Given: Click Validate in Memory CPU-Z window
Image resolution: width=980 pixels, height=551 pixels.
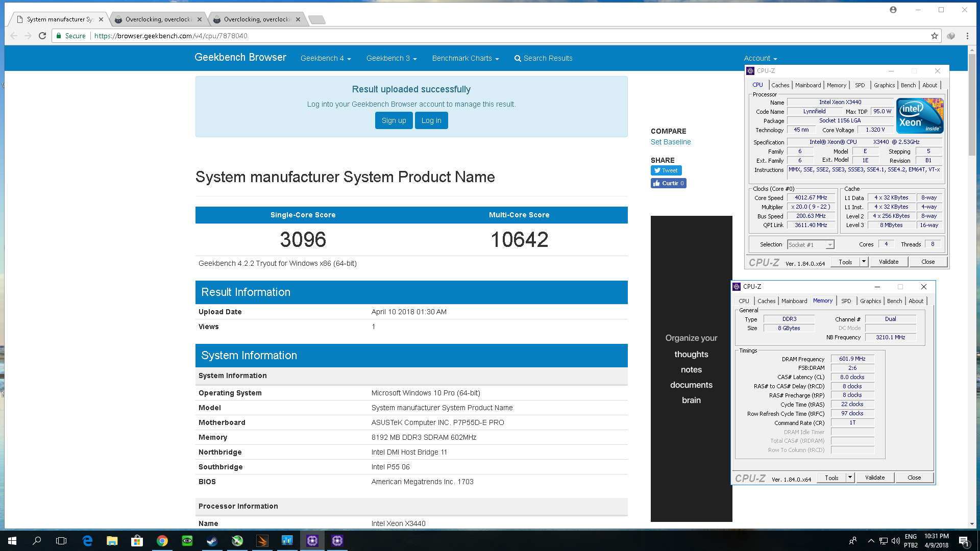Looking at the screenshot, I should (x=875, y=478).
